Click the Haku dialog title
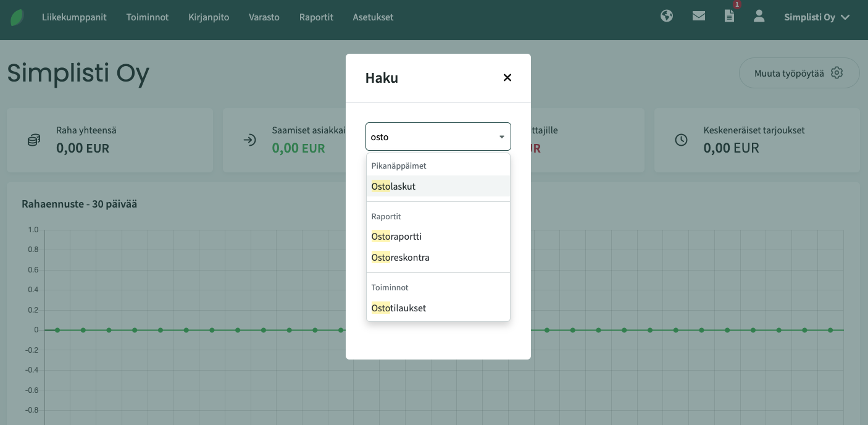 pos(382,78)
